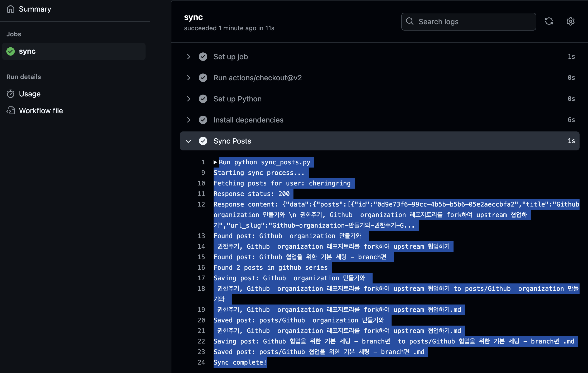
Task: Click the Sync Posts success checkmark icon
Action: (203, 141)
